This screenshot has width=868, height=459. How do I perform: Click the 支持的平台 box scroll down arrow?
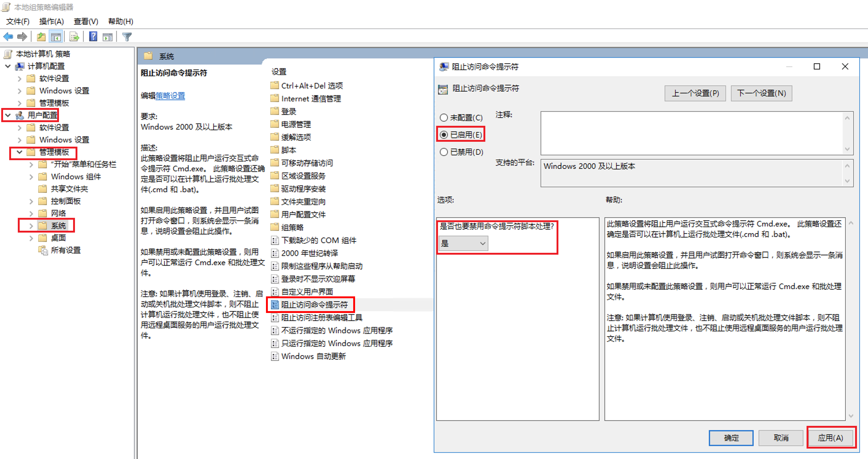[847, 181]
